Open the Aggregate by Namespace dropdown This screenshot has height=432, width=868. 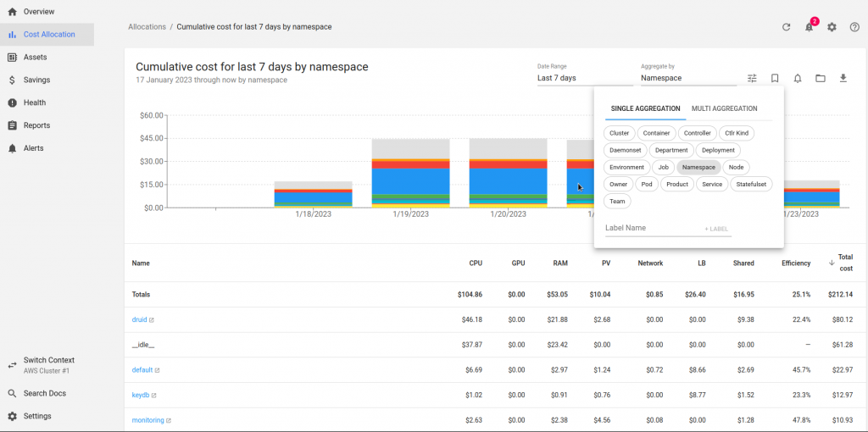click(x=688, y=78)
